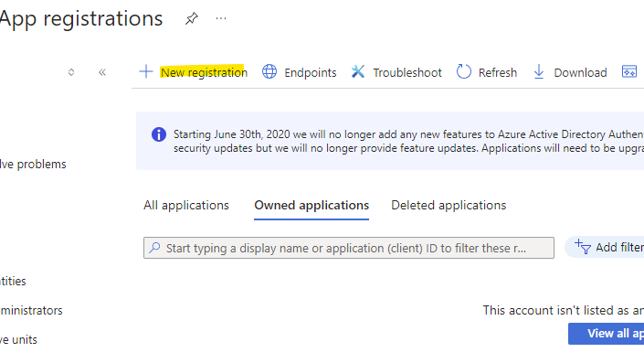This screenshot has width=644, height=363.
Task: Select the Owned applications tab
Action: (x=311, y=205)
